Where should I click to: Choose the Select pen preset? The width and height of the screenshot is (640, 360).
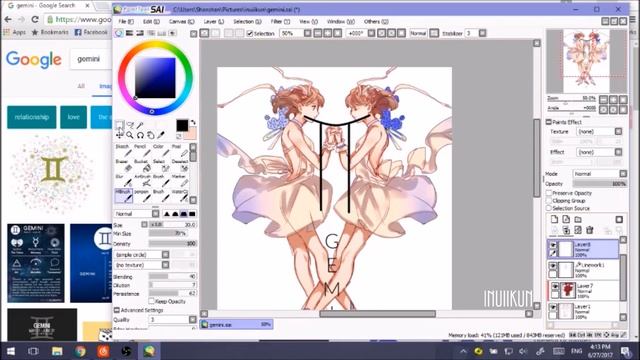tap(160, 166)
